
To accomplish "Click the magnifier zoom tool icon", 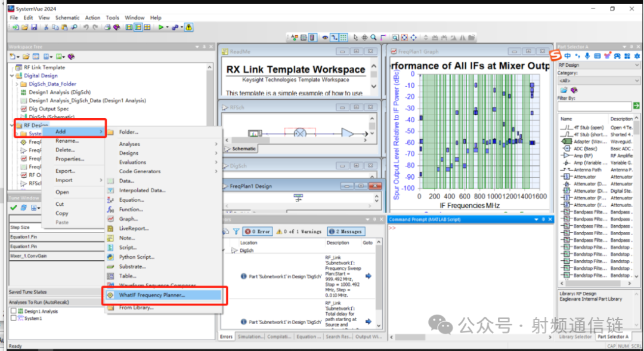I will point(374,38).
